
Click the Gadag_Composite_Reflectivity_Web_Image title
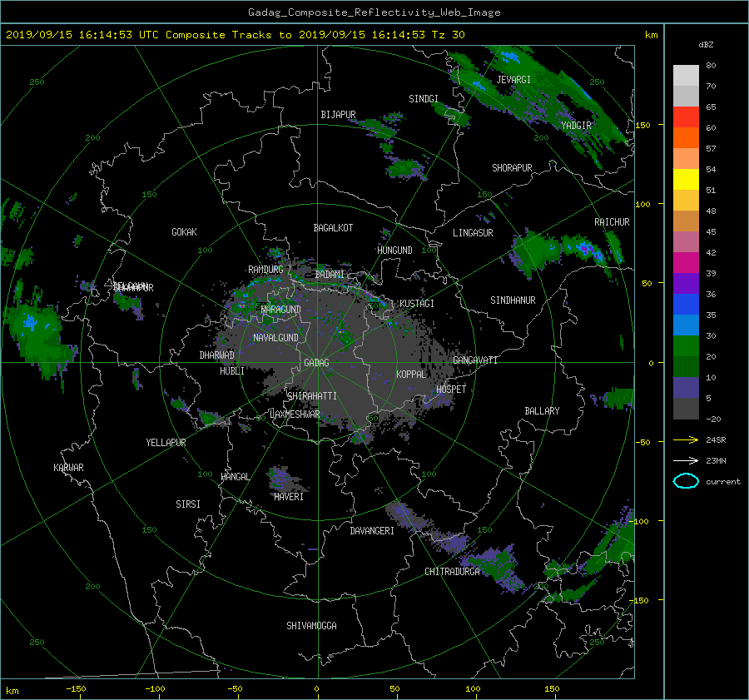click(374, 12)
